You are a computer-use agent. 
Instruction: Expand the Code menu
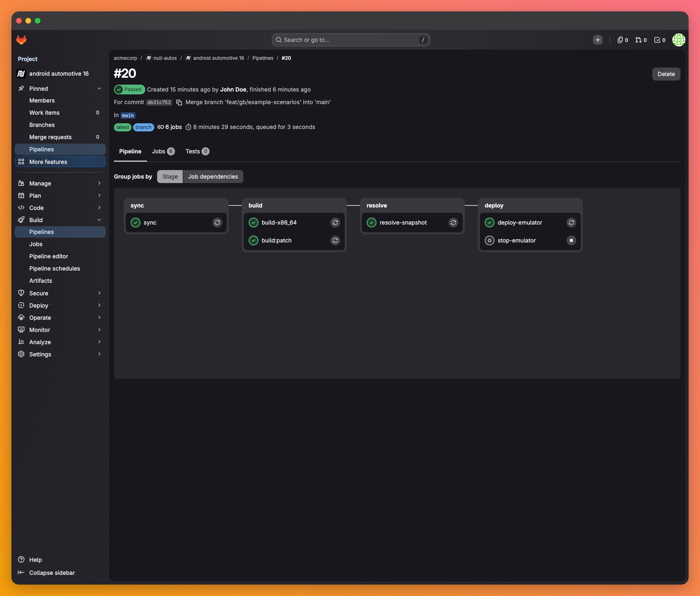(x=59, y=208)
